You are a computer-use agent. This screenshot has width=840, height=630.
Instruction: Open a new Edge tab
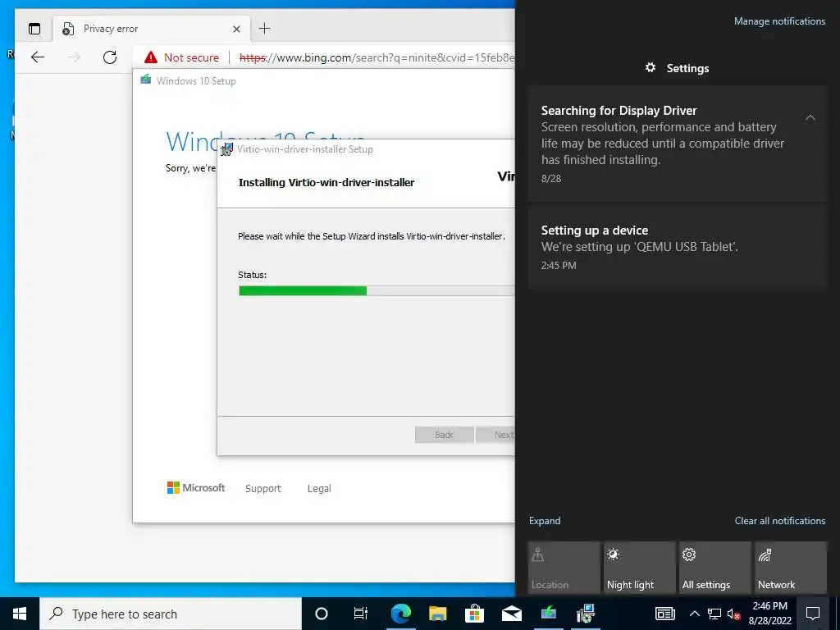click(x=265, y=29)
